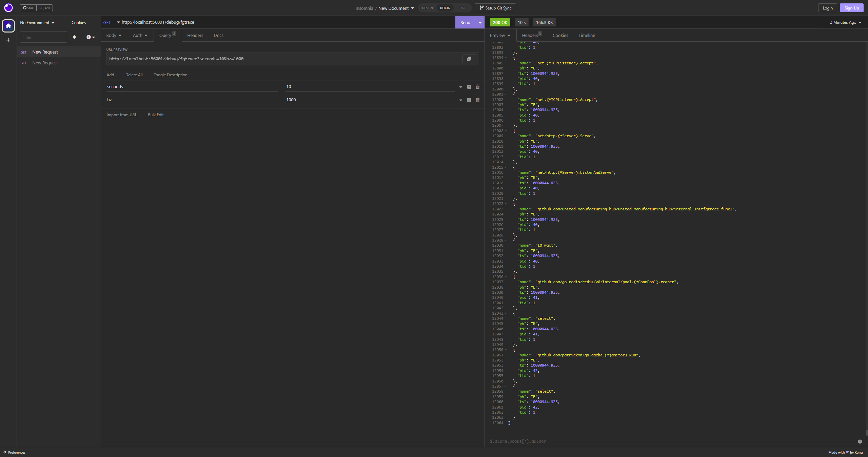Disable the hz query parameter checkbox

(469, 100)
